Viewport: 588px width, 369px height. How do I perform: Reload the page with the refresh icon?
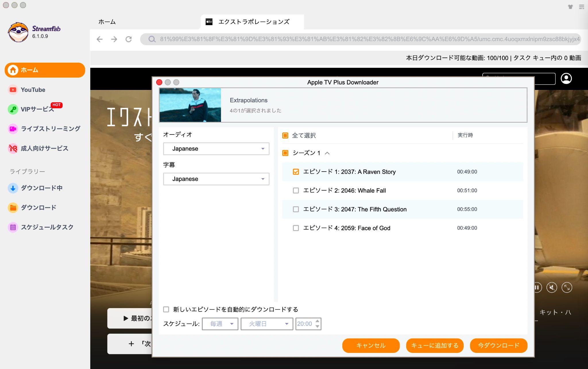(129, 39)
